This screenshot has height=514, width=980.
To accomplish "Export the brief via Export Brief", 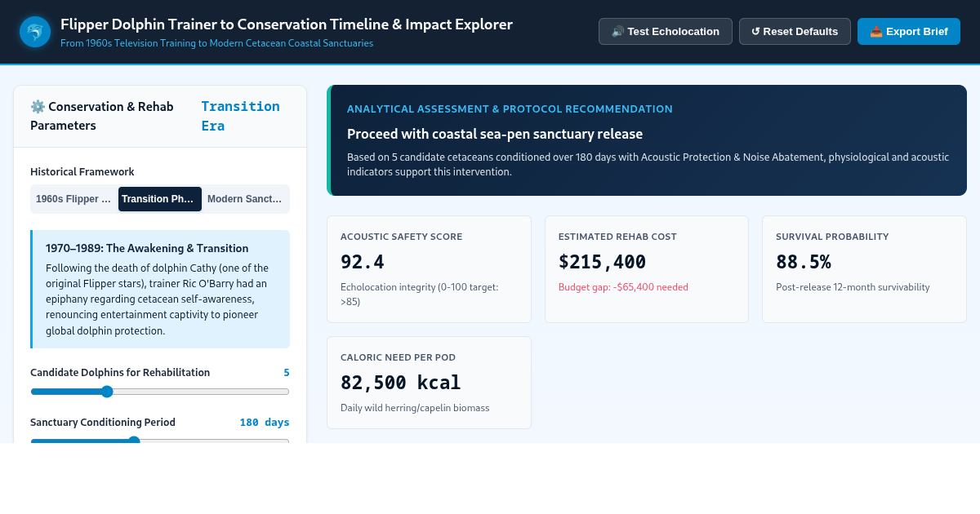I will point(909,32).
